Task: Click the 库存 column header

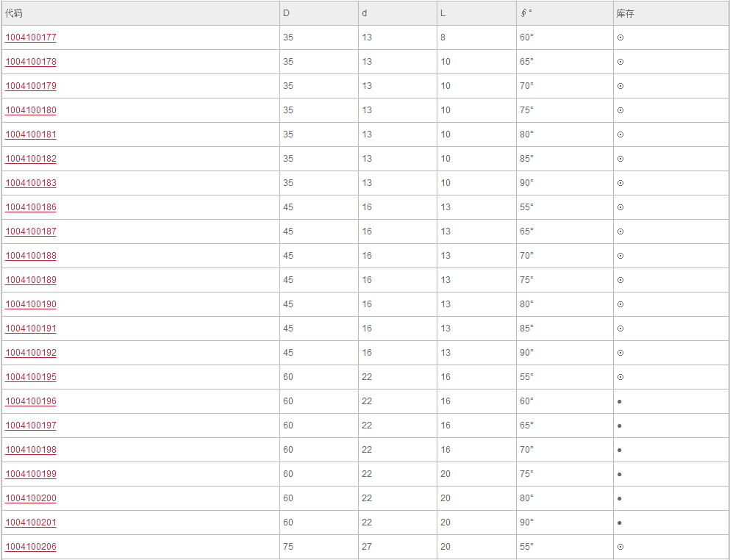Action: click(626, 13)
